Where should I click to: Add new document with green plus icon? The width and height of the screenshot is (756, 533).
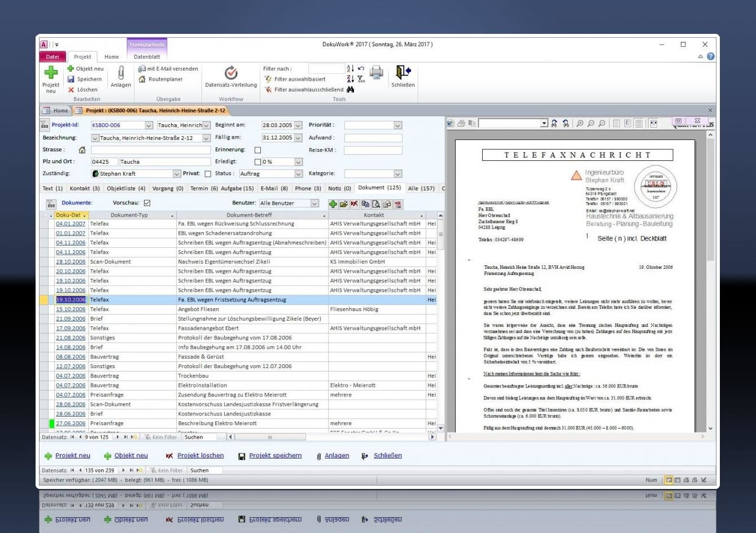[x=333, y=204]
